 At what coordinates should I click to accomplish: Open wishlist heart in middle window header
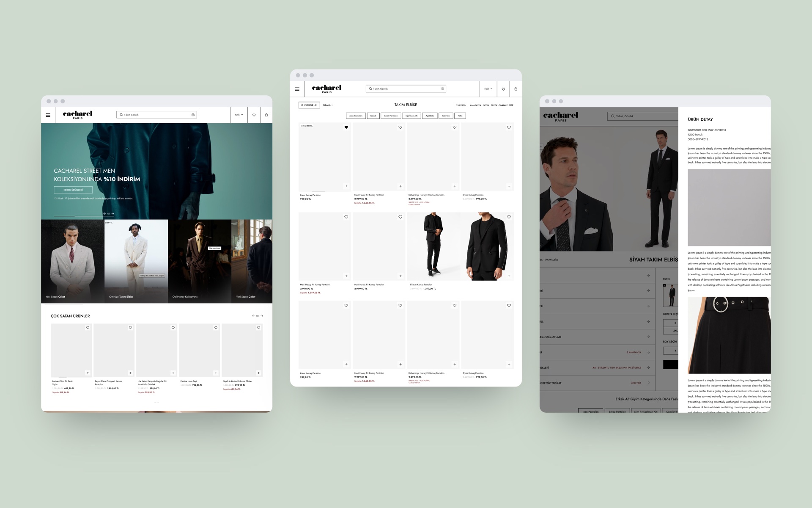point(503,89)
